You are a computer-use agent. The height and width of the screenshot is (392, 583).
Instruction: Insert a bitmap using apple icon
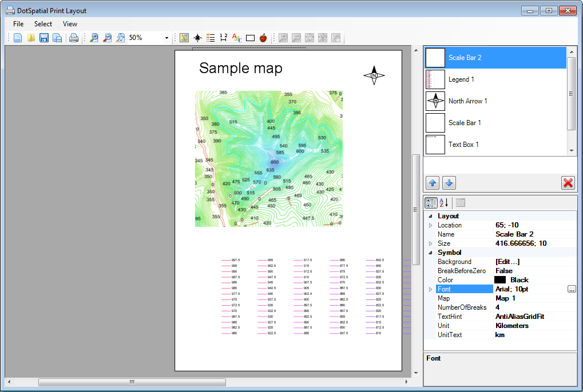click(263, 38)
